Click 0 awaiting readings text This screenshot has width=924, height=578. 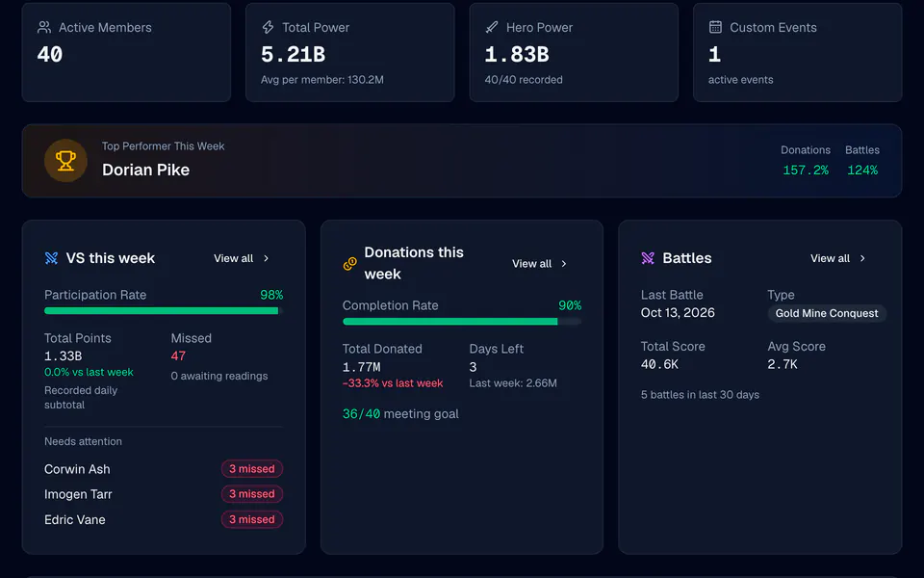[219, 376]
